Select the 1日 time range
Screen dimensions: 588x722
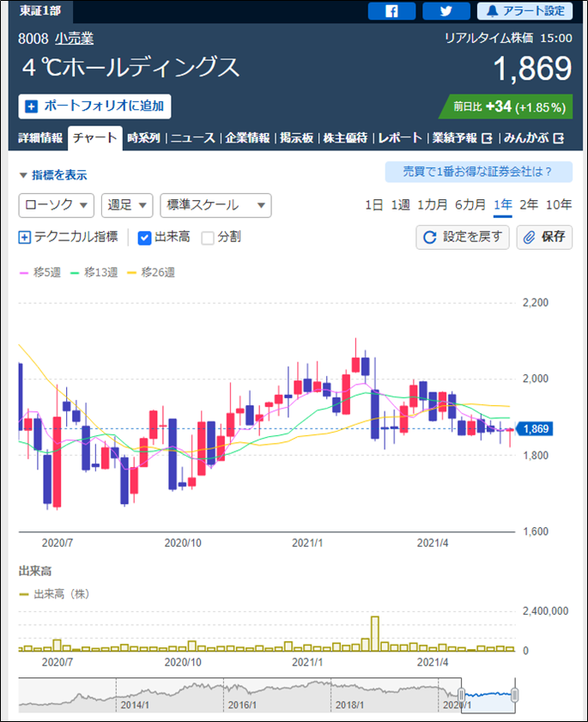pos(374,205)
